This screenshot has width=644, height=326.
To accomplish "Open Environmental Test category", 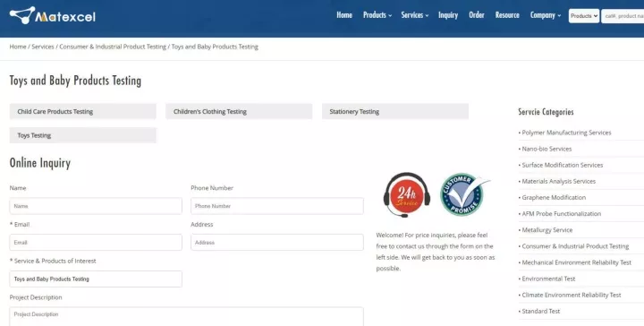I will click(x=548, y=279).
